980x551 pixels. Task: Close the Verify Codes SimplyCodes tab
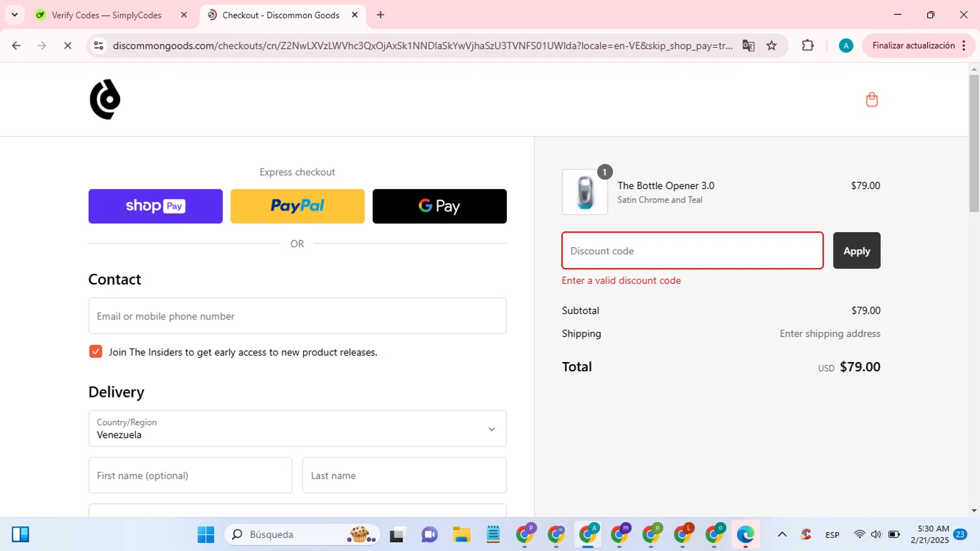point(184,15)
